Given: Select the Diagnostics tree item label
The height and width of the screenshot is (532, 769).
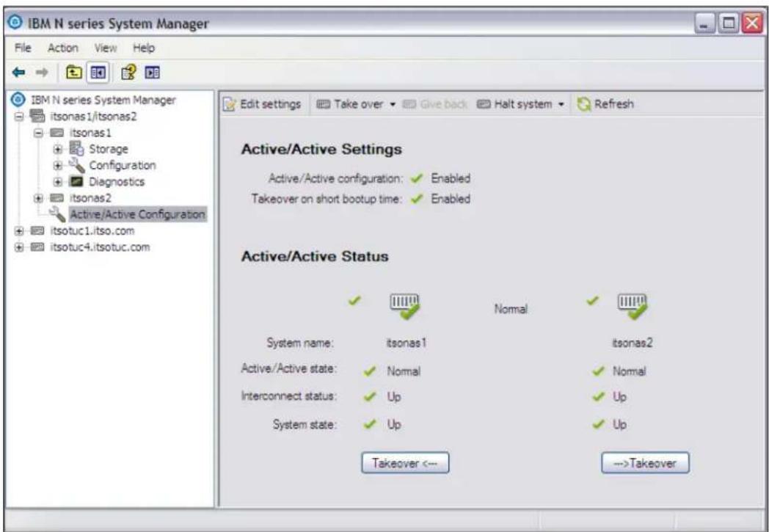Looking at the screenshot, I should (117, 182).
